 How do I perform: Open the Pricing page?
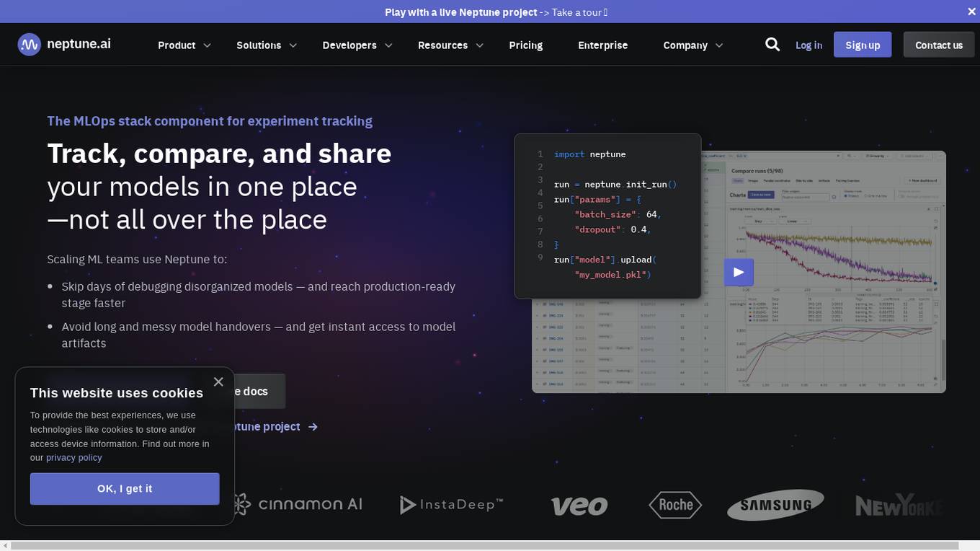[526, 45]
